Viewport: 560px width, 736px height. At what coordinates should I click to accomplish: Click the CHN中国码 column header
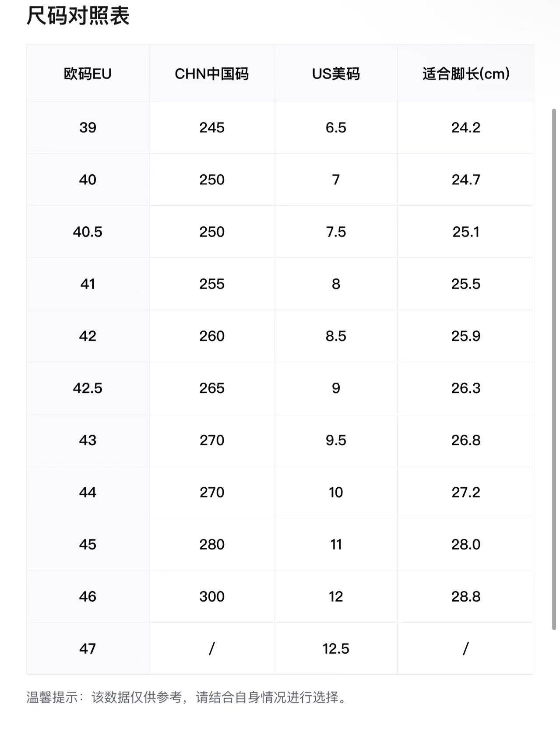211,74
